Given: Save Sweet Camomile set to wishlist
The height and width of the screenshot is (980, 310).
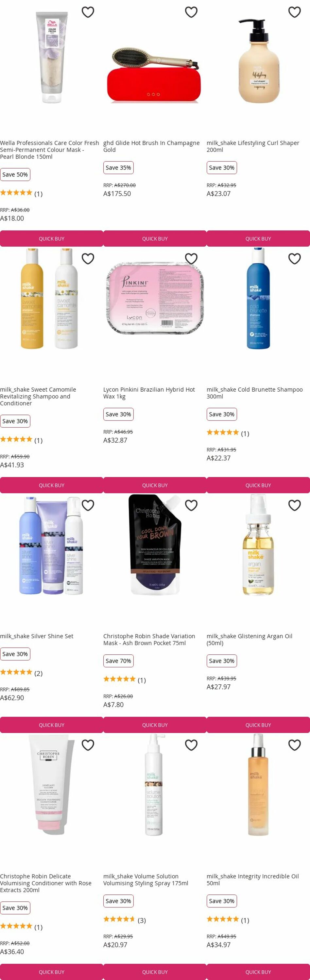Looking at the screenshot, I should point(88,259).
